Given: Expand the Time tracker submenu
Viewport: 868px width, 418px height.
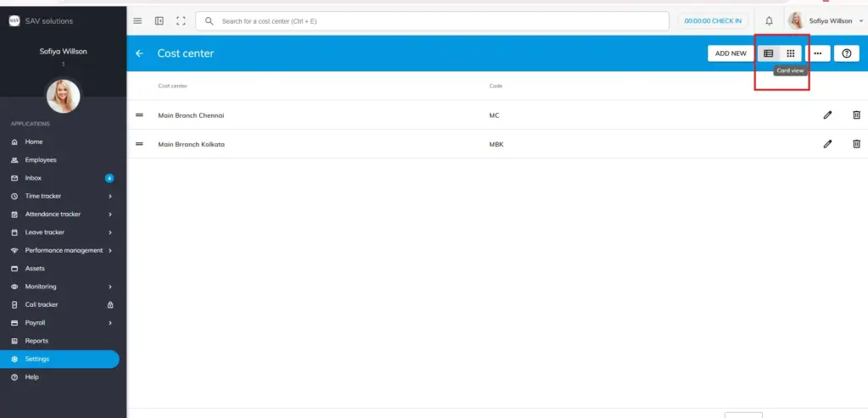Looking at the screenshot, I should point(110,196).
